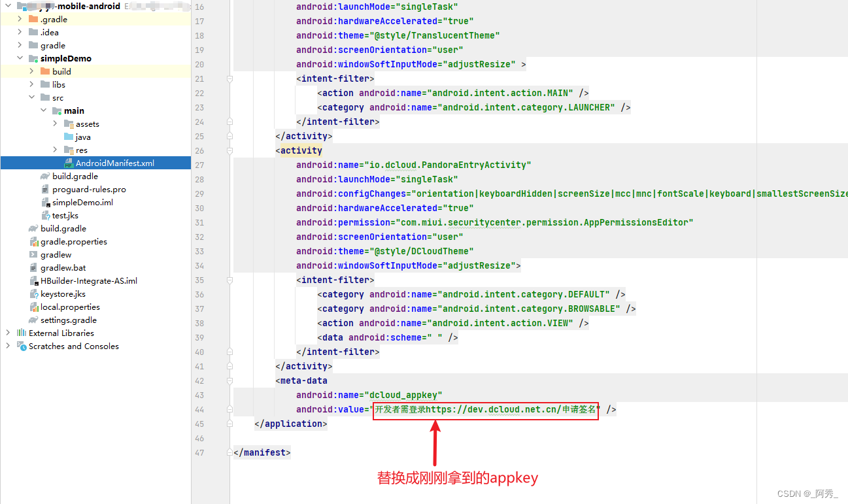The height and width of the screenshot is (504, 848).
Task: Click the Scratches and Consoles icon
Action: tap(22, 346)
